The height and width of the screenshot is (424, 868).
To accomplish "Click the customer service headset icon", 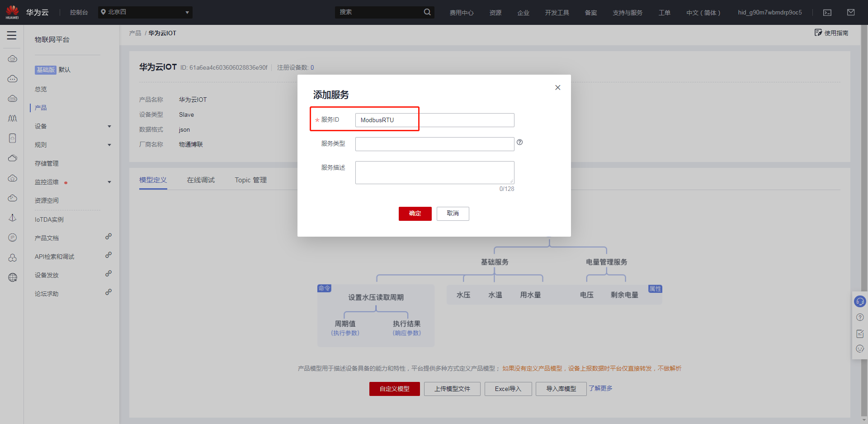I will 860,301.
